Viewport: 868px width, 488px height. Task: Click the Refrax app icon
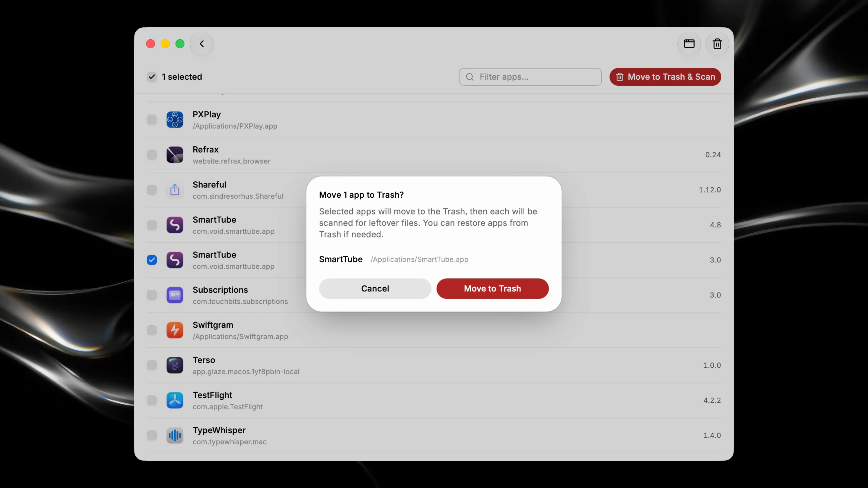174,155
